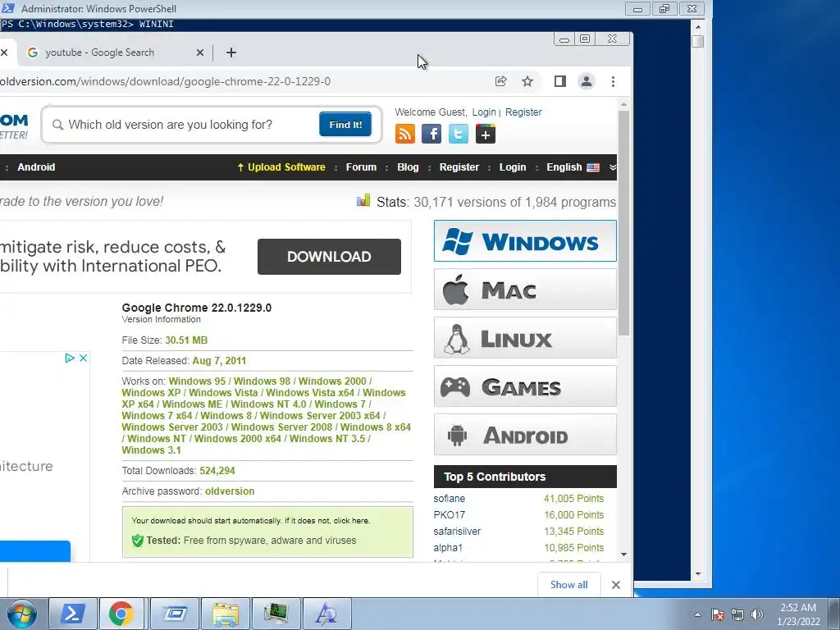Click Register in black nav bar
This screenshot has width=840, height=630.
459,167
